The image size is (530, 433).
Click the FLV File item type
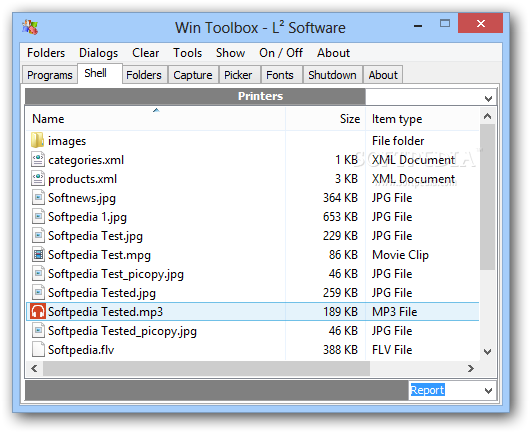coord(392,350)
